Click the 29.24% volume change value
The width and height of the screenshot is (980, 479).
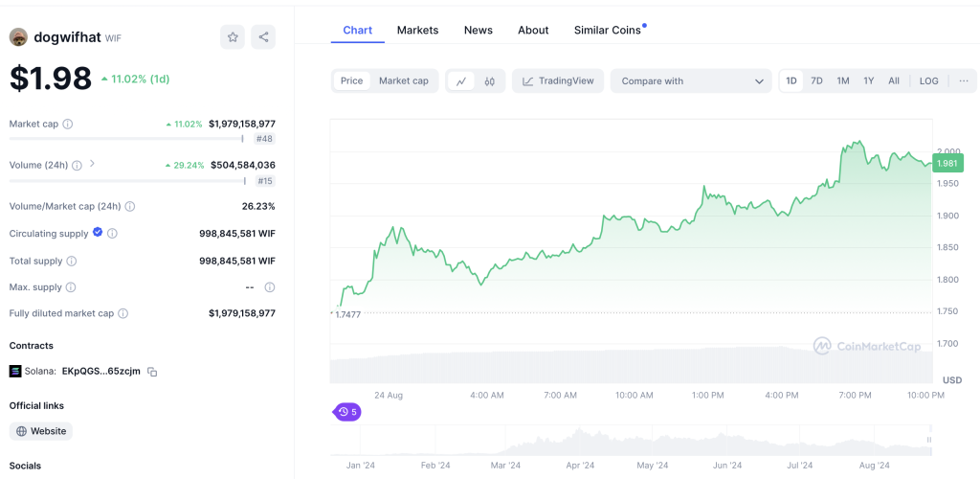[x=185, y=165]
